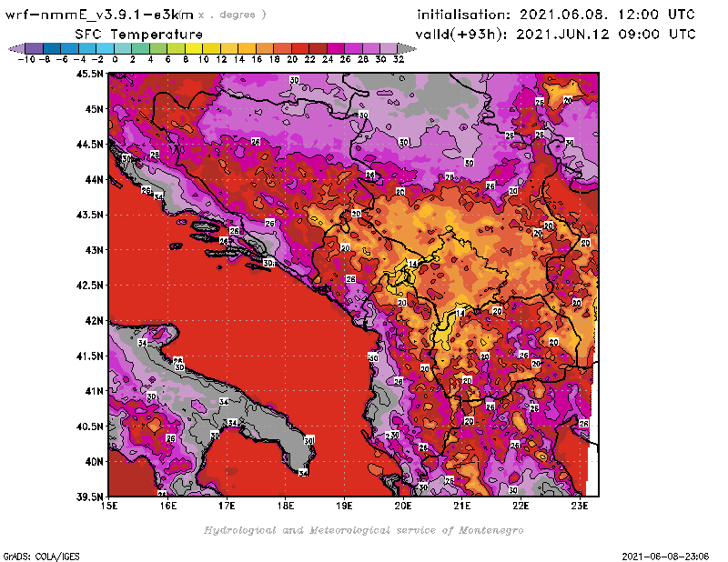Viewport: 728px width, 562px height.
Task: Click the magenta 24 to 26 legend swatch
Action: pos(336,48)
